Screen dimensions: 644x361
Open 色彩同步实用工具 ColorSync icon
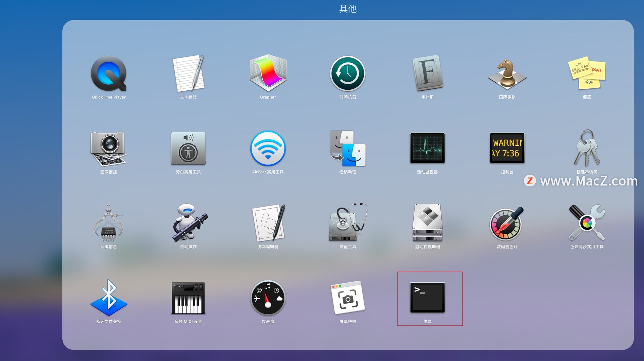[587, 223]
